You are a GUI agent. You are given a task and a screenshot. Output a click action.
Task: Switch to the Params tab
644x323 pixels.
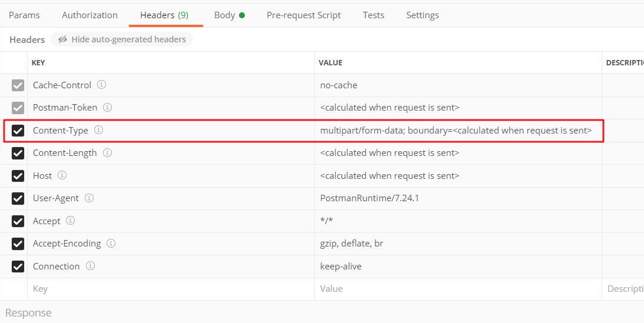[x=24, y=15]
